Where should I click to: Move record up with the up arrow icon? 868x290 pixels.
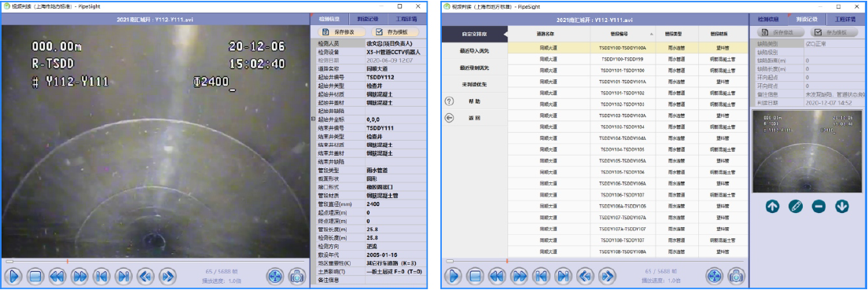pyautogui.click(x=774, y=207)
